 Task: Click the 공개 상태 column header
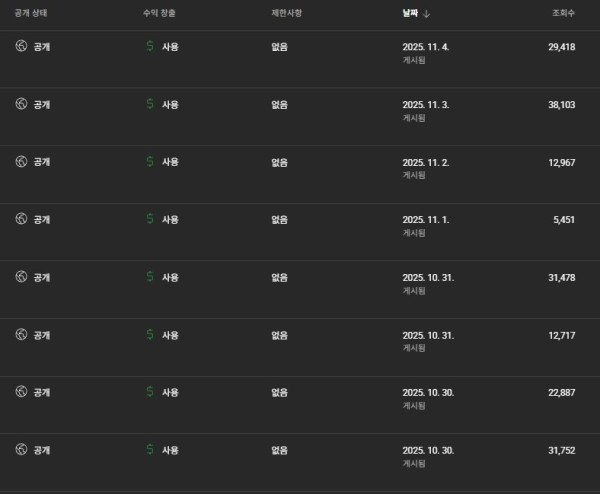(31, 14)
